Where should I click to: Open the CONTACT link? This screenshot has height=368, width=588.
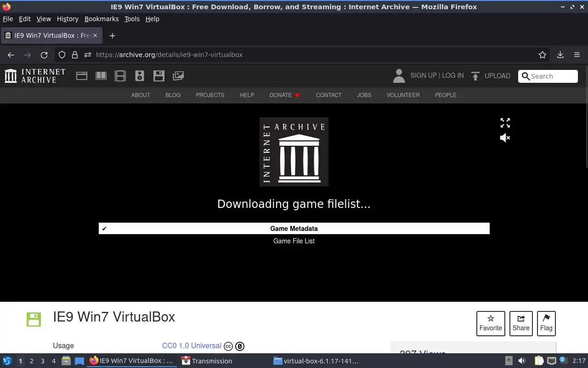[x=328, y=95]
